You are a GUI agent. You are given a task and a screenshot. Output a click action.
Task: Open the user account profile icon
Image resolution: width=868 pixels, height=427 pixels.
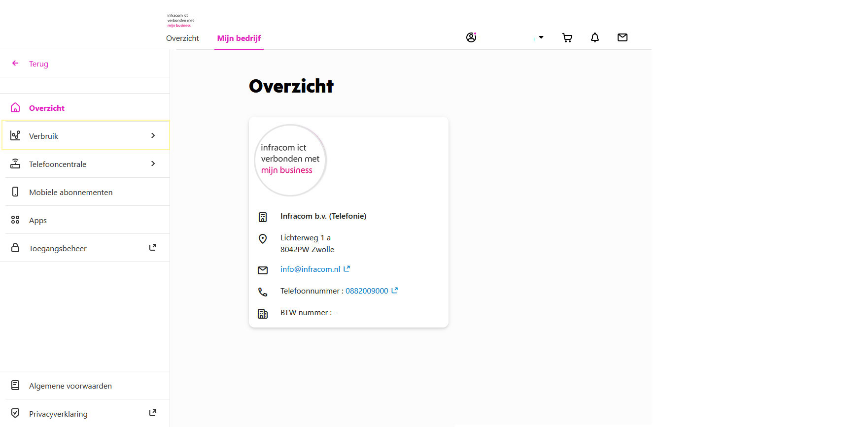coord(471,37)
